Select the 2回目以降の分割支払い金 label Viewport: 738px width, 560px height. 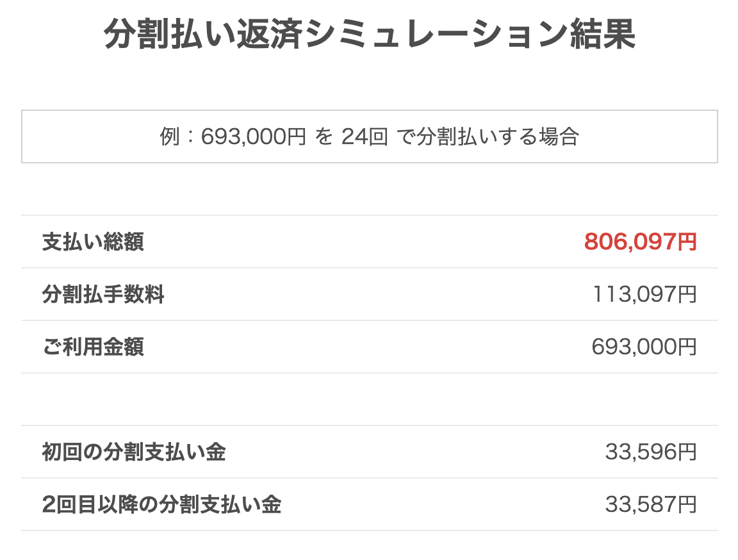tap(162, 504)
